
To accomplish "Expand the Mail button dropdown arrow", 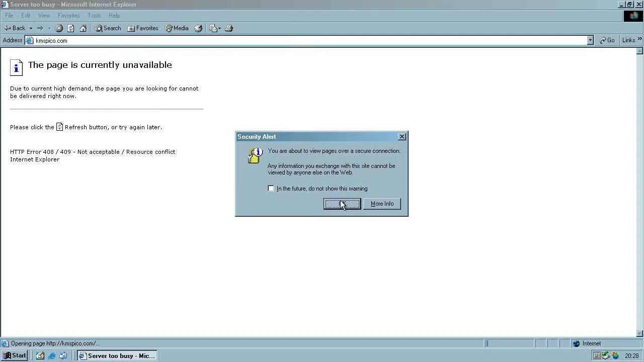I will [x=220, y=28].
